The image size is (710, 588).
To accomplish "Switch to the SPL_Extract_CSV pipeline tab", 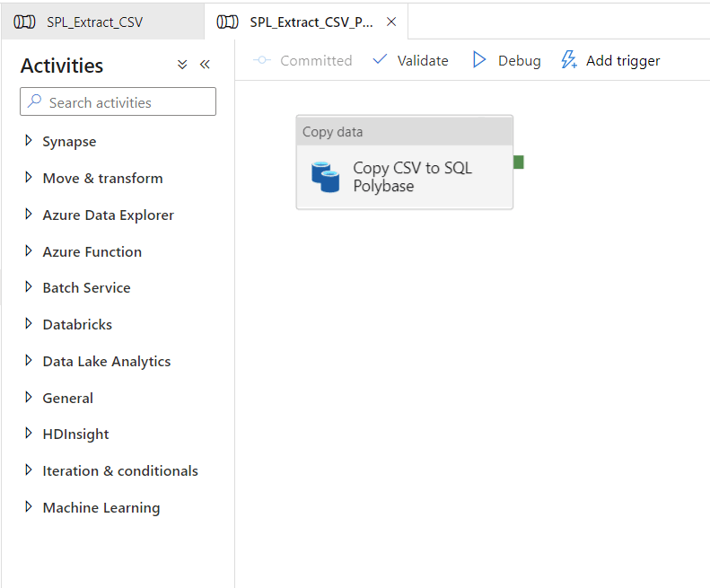I will point(102,22).
